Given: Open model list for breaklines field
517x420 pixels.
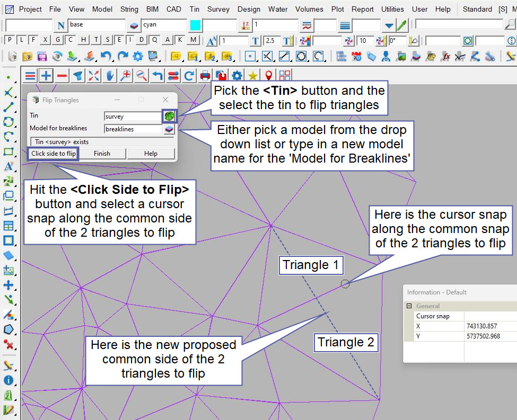Looking at the screenshot, I should (x=169, y=129).
